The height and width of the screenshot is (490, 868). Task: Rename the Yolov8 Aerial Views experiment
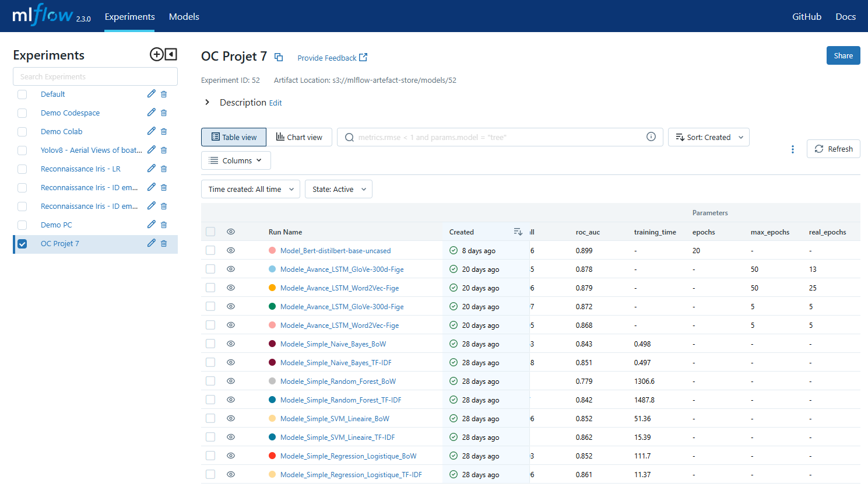152,150
